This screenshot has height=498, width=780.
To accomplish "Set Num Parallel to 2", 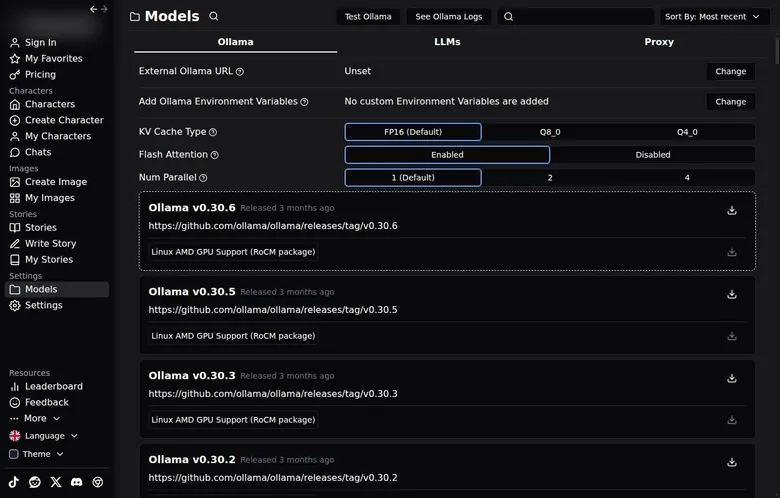I will [550, 178].
